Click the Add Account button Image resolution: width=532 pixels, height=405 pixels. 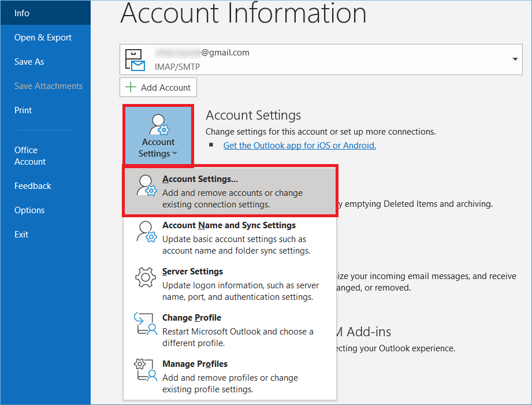(158, 88)
